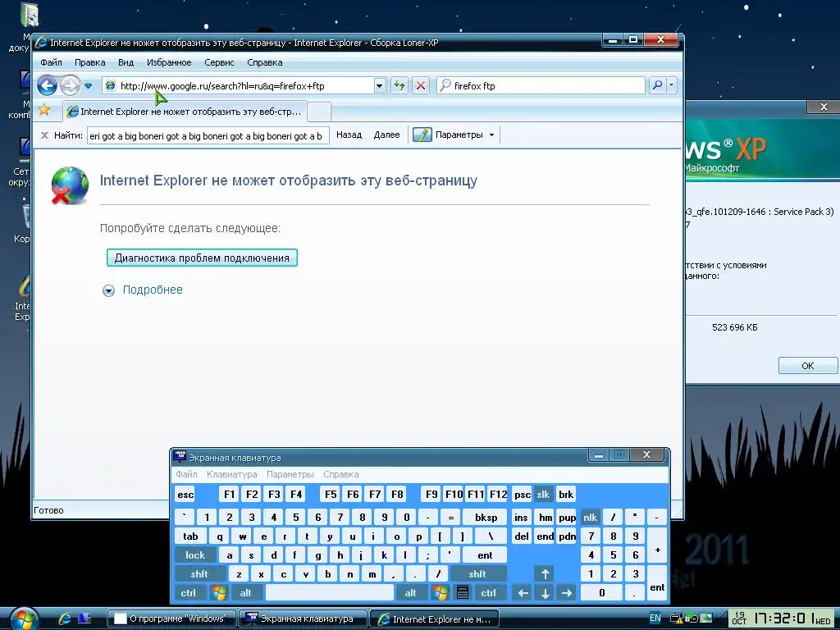Toggle the right ctrl key
Viewport: 840px width, 630px height.
click(489, 593)
